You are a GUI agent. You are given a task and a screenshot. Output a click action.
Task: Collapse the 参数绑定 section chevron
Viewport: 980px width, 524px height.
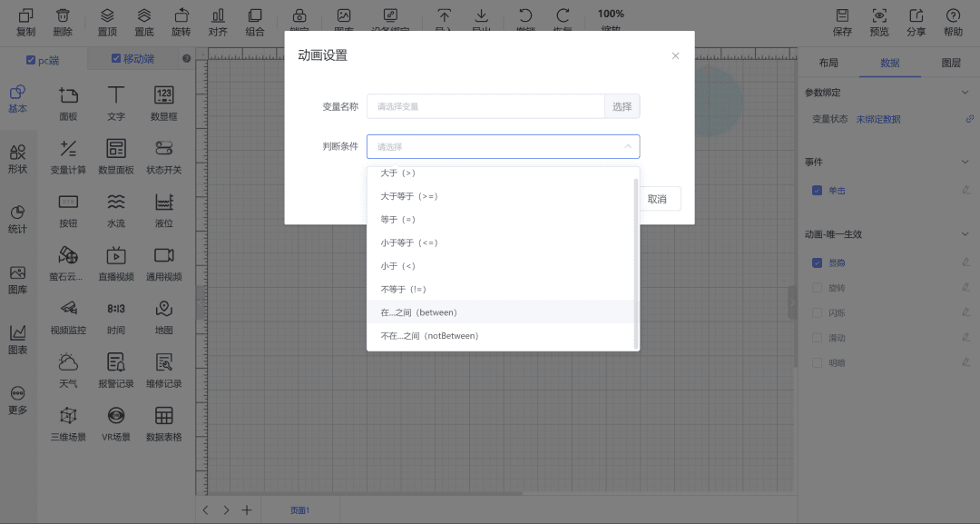965,93
